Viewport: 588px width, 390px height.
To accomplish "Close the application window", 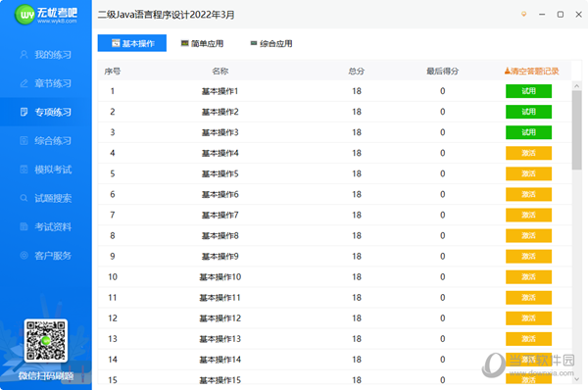I will 578,15.
